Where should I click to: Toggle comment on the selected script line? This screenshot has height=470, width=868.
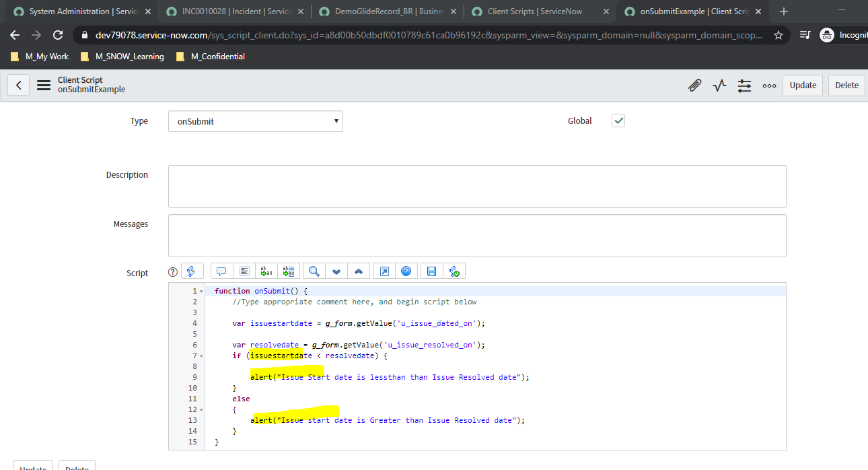221,271
